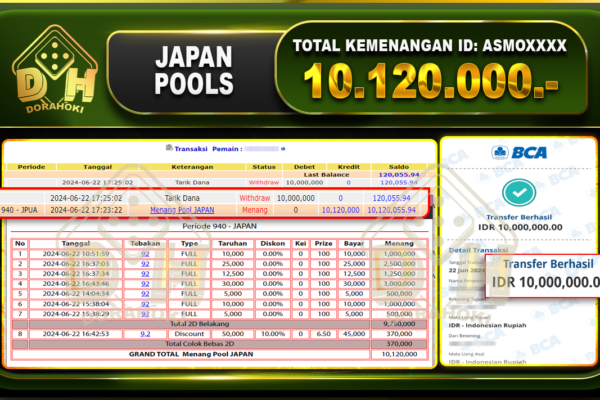This screenshot has height=400, width=600.
Task: Click the 10.00% discount cell
Action: (x=273, y=334)
